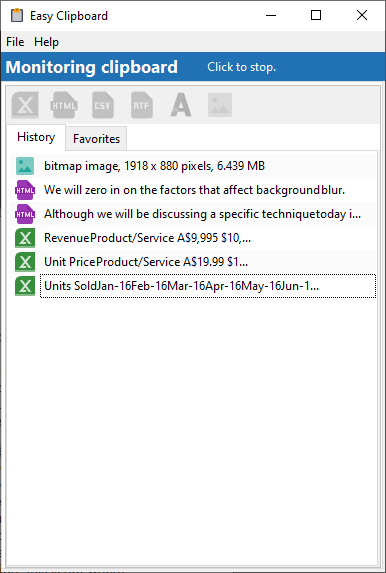Click Excel icon beside Unit PriceProduct entry
Viewport: 386px width, 573px height.
point(25,262)
